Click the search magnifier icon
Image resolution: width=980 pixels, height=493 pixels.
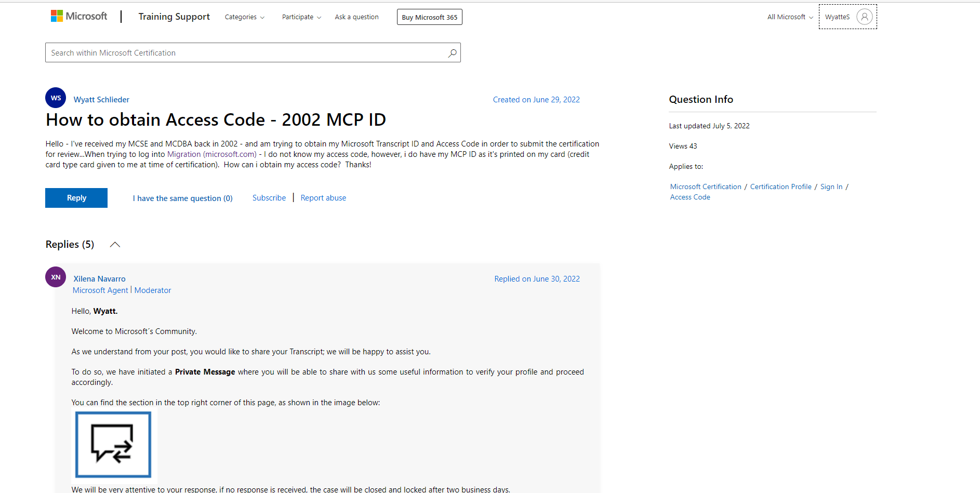point(453,53)
